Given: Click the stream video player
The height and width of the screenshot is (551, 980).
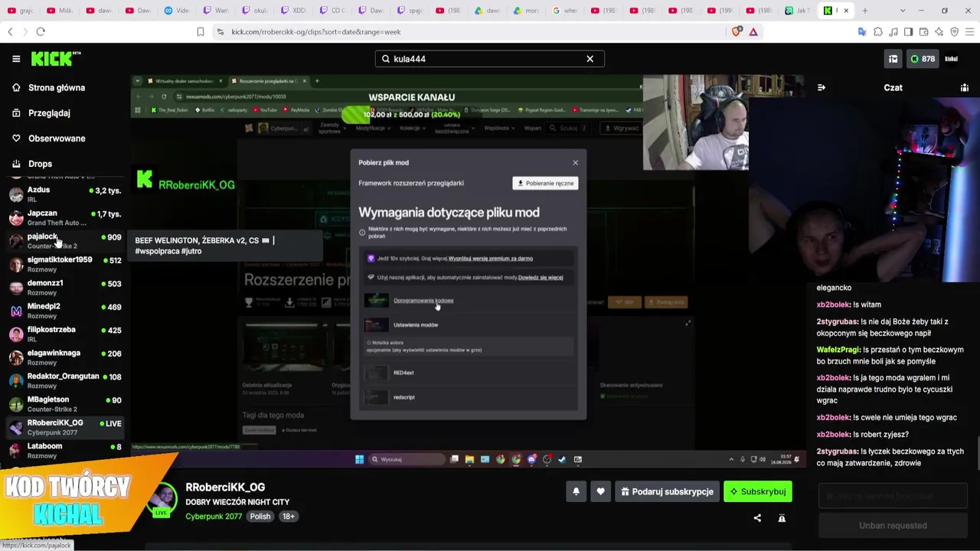Looking at the screenshot, I should (467, 270).
